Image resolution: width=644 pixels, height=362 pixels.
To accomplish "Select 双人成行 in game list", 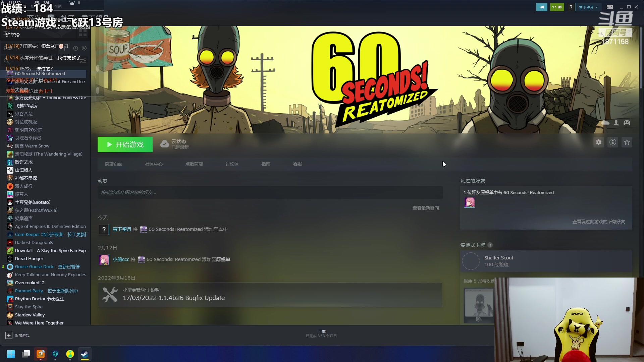I will coord(23,186).
